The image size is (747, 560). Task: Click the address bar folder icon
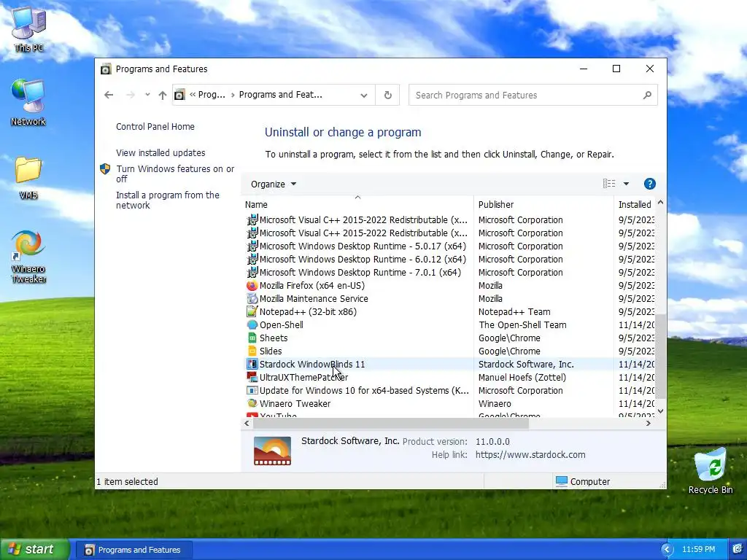point(179,95)
